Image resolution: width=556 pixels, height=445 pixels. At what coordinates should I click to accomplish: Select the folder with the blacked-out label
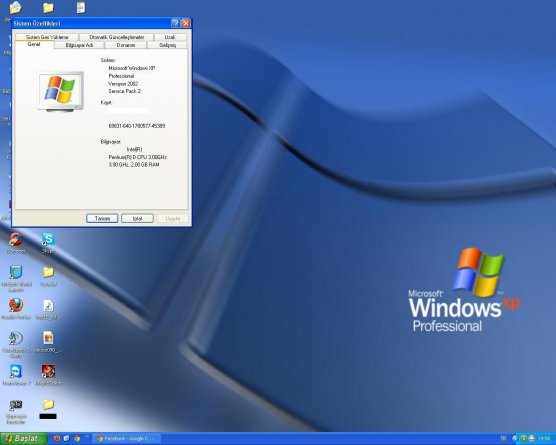[48, 404]
